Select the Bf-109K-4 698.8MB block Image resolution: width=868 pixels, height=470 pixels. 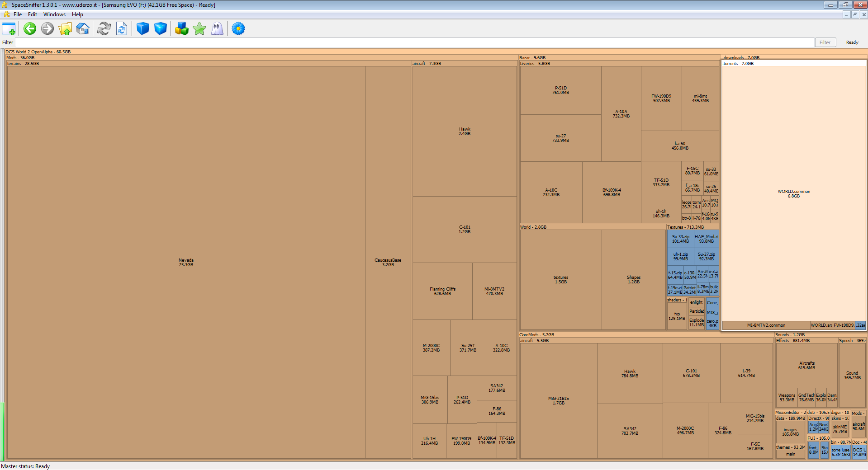[x=612, y=193]
